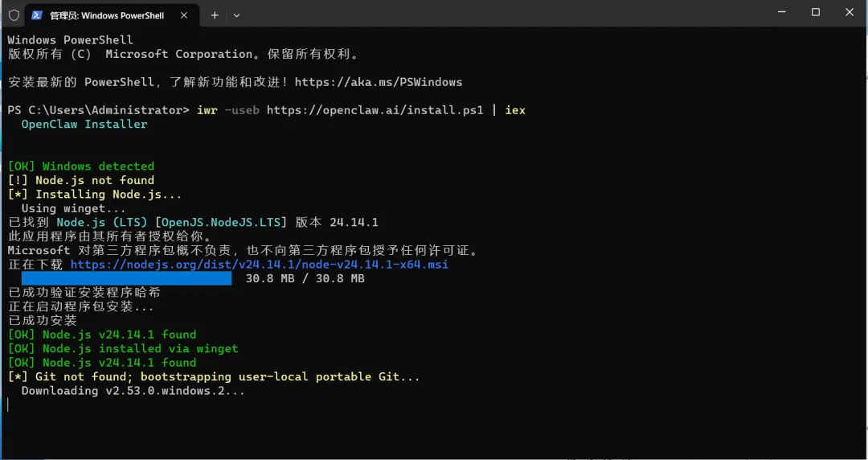The height and width of the screenshot is (460, 868).
Task: Place cursor at the blinking prompt line
Action: pyautogui.click(x=8, y=405)
